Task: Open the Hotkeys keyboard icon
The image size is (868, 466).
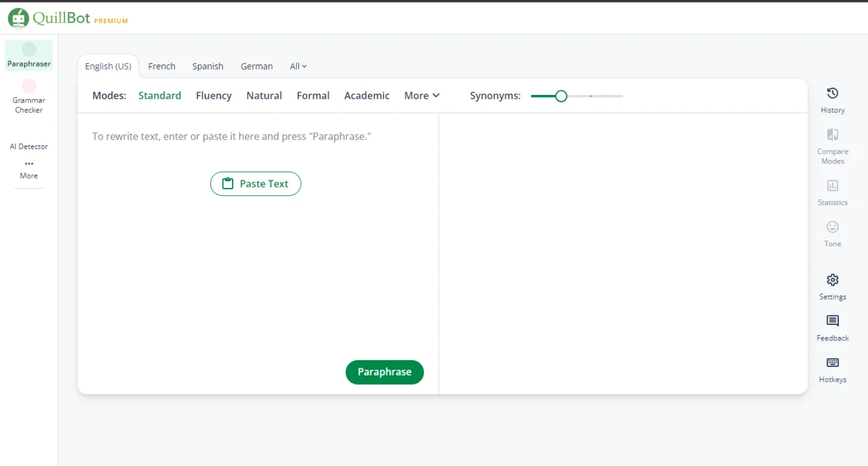Action: pyautogui.click(x=833, y=362)
